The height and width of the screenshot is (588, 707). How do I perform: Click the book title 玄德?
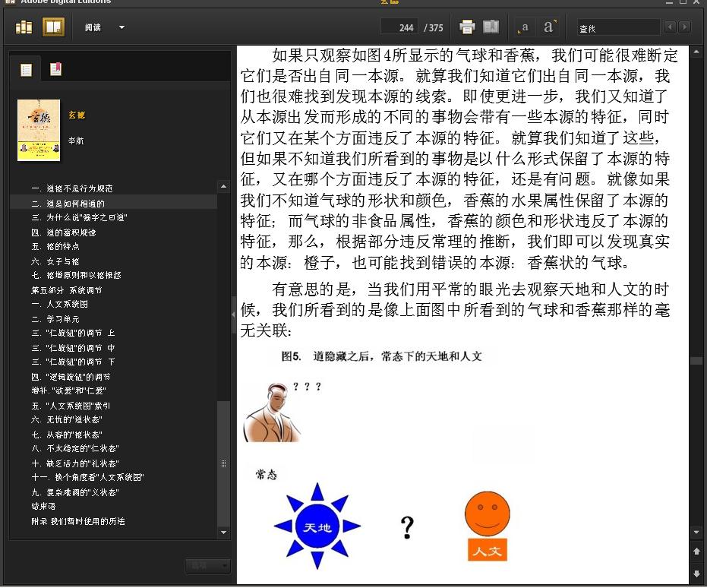click(76, 115)
